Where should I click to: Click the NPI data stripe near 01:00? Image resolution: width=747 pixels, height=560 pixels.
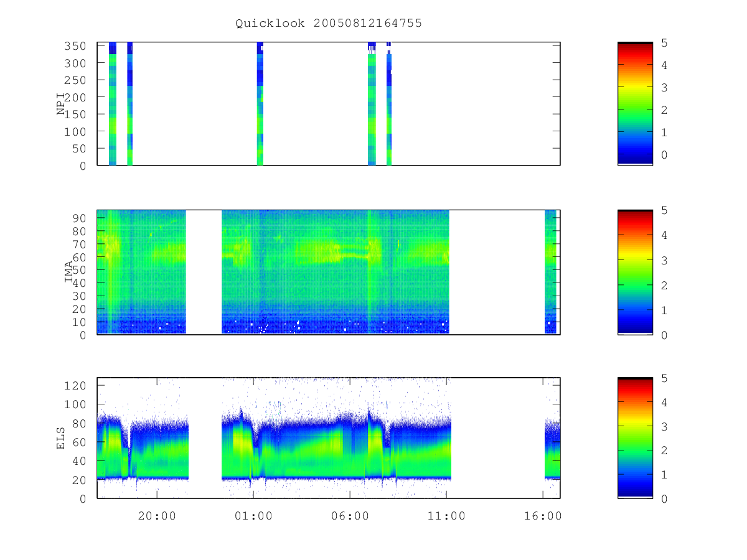tap(260, 103)
